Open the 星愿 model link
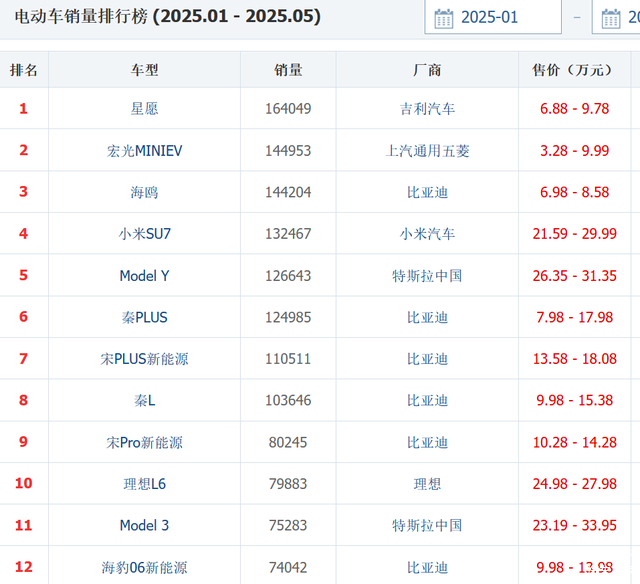The image size is (640, 584). (144, 109)
